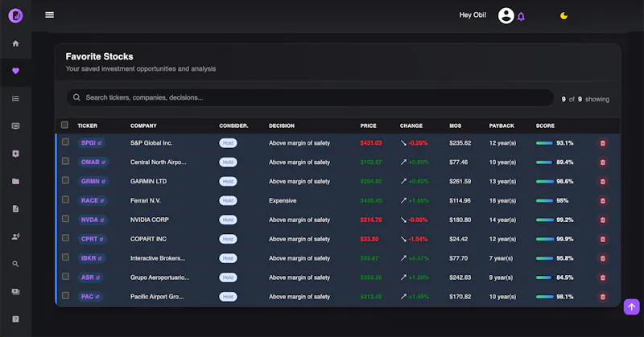Click company name NVIDIA CORP

(150, 220)
